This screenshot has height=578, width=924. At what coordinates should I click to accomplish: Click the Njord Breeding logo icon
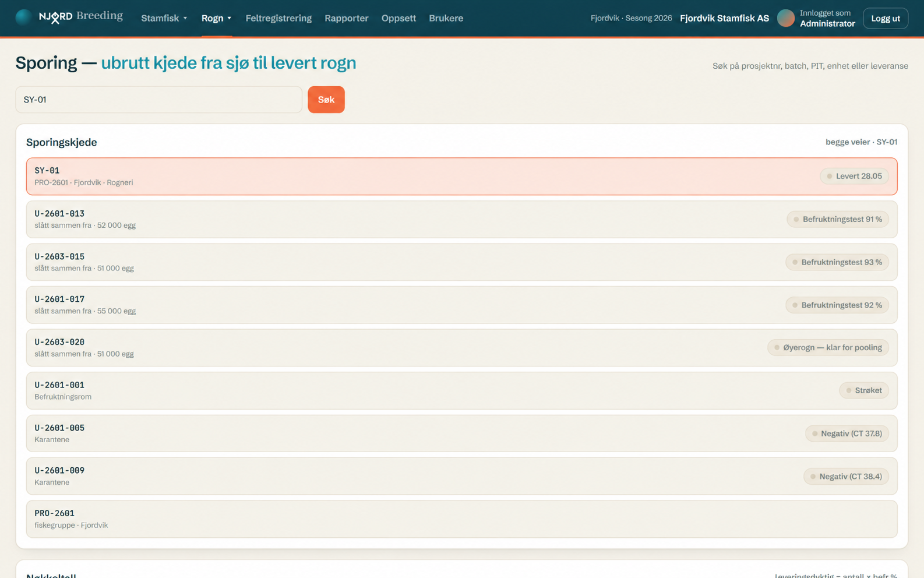24,17
